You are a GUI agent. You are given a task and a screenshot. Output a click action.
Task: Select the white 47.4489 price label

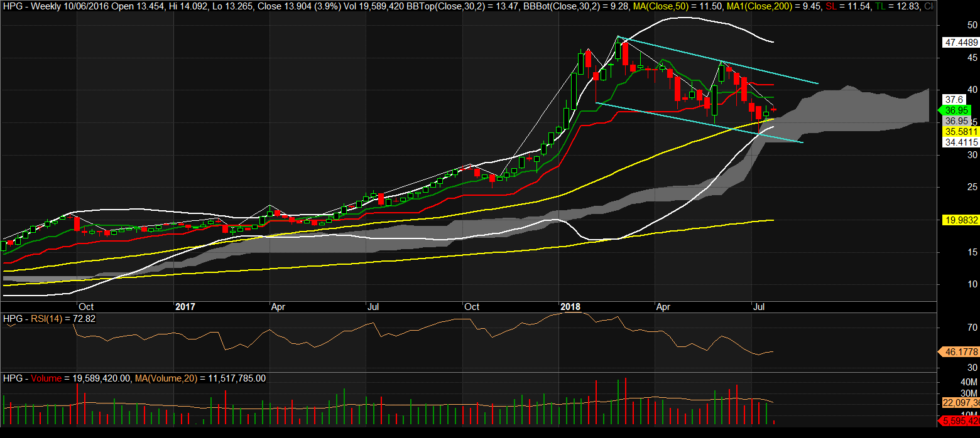(x=961, y=43)
